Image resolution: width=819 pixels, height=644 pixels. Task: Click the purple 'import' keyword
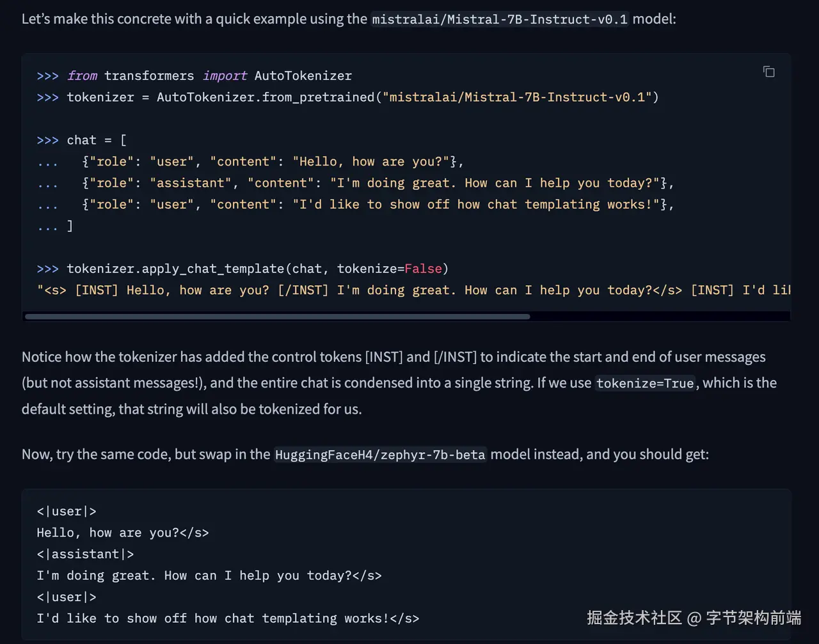[x=225, y=76]
